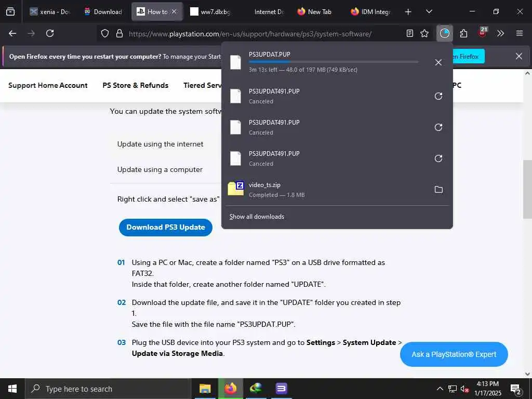Open the Windows Start menu
Screen dimensions: 532x399
12,389
